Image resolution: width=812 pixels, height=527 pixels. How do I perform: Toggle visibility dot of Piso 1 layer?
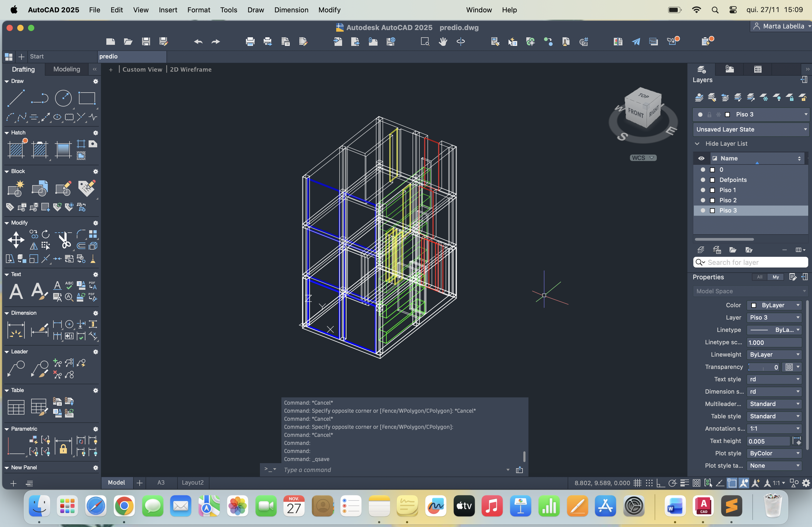tap(702, 190)
